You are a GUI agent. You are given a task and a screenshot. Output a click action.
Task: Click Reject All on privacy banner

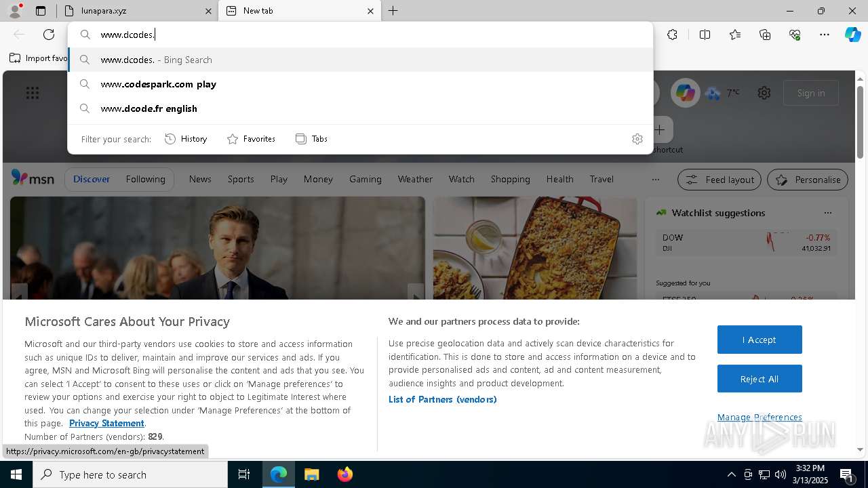[x=759, y=379]
